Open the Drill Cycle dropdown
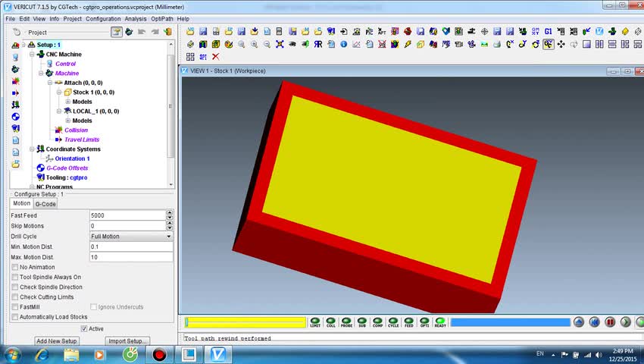644x364 pixels. click(x=131, y=237)
